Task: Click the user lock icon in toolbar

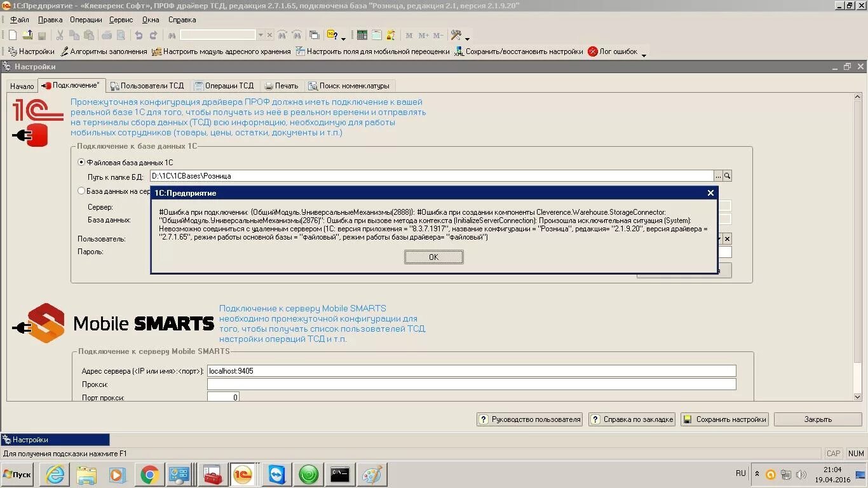Action: click(391, 35)
